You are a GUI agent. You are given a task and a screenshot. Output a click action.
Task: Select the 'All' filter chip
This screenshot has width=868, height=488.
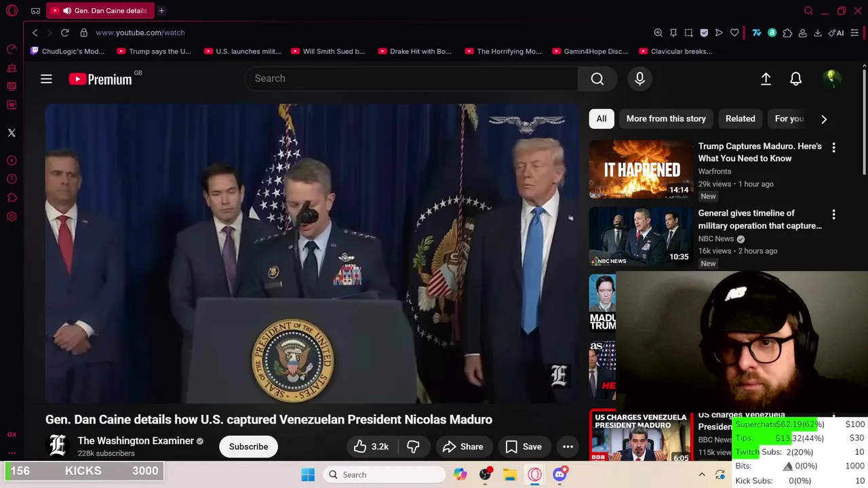click(x=601, y=119)
